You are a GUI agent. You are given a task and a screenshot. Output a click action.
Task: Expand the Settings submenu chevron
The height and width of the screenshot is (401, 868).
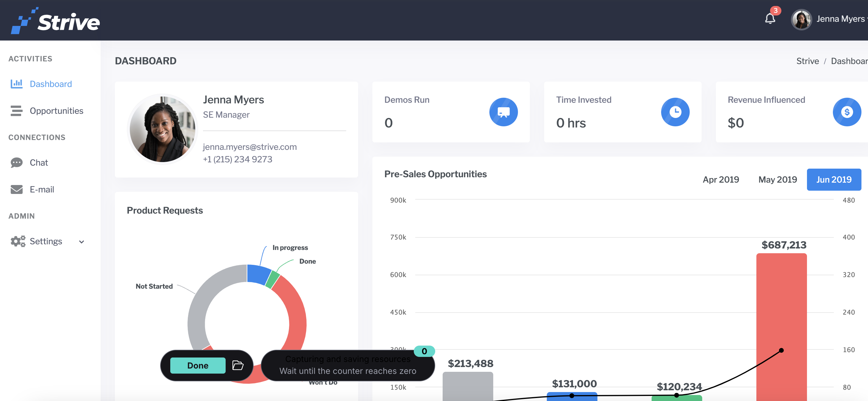(82, 242)
